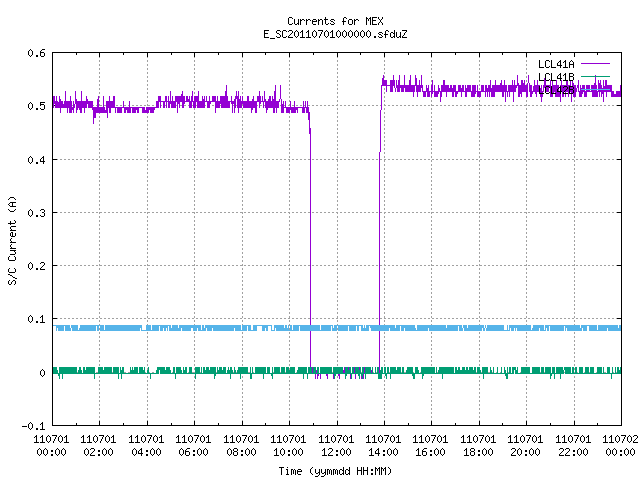Click the 12:00 x-axis time label
The height and width of the screenshot is (480, 640).
click(336, 452)
